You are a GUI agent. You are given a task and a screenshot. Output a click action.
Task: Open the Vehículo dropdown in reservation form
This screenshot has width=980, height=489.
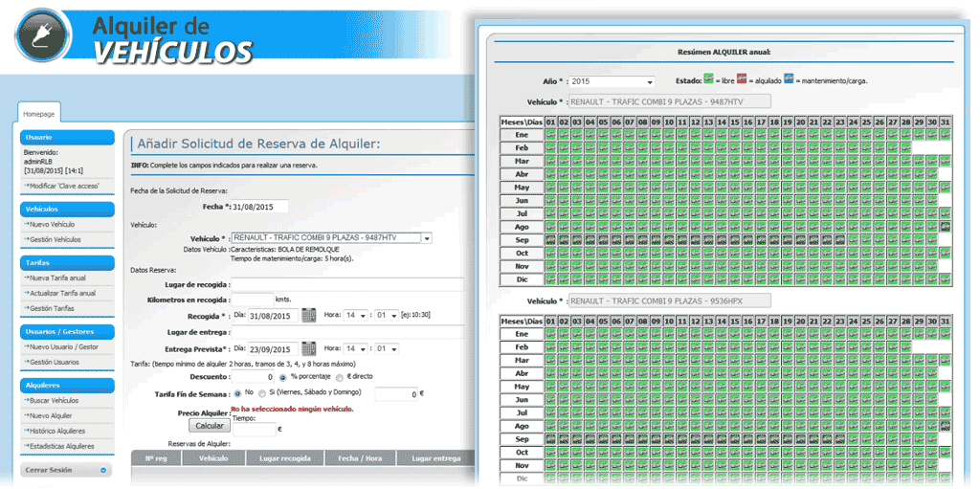(331, 238)
